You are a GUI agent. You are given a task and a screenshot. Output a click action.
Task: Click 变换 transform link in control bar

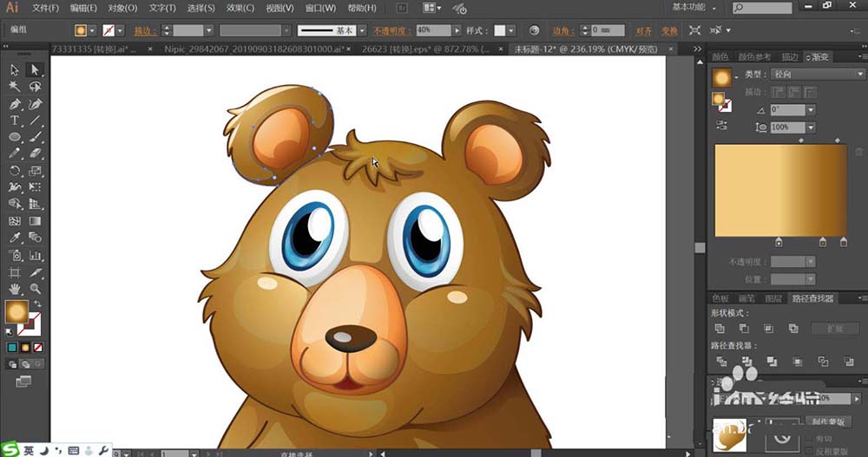coord(669,31)
